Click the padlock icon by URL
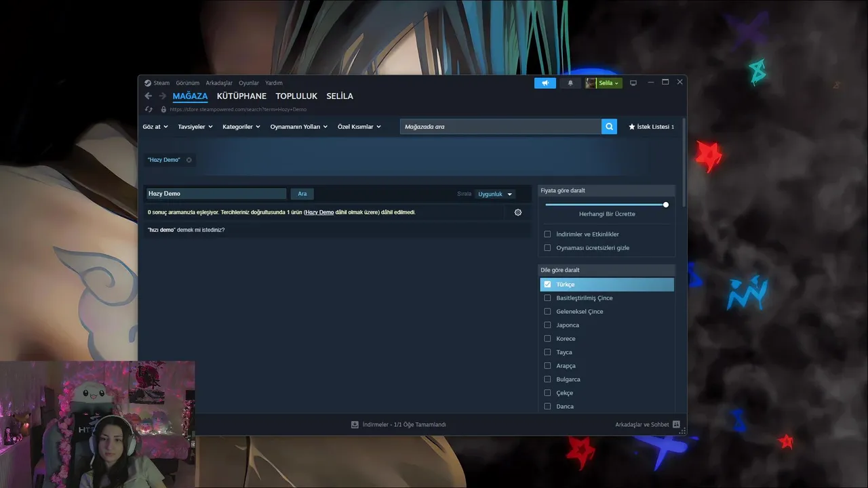 (163, 109)
